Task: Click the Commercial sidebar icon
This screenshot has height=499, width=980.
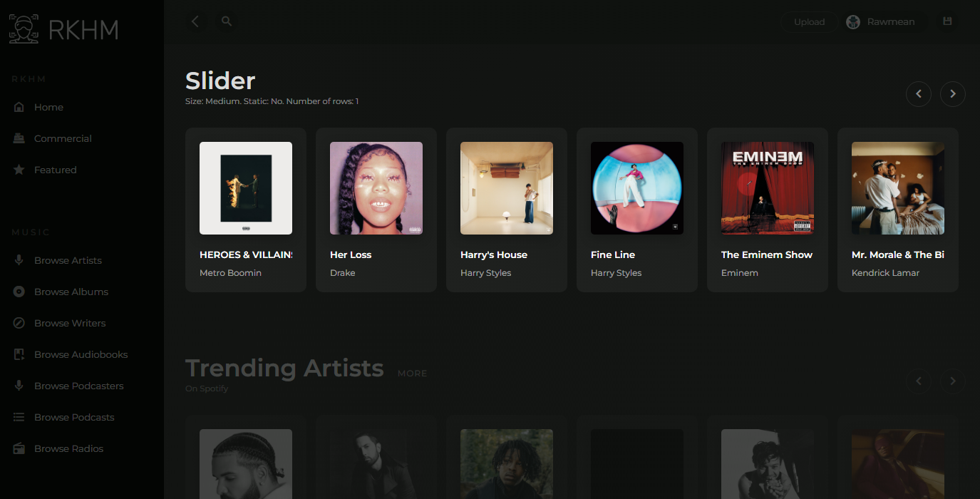Action: click(x=19, y=138)
